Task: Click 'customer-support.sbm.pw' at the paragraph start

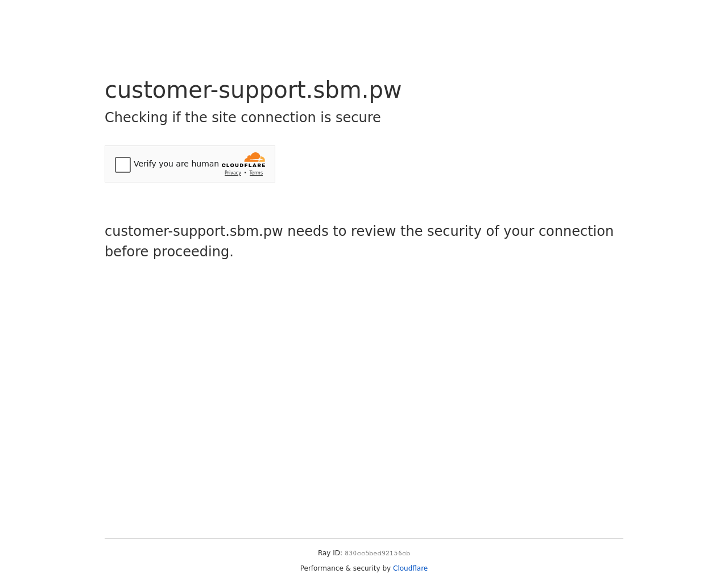Action: click(194, 231)
